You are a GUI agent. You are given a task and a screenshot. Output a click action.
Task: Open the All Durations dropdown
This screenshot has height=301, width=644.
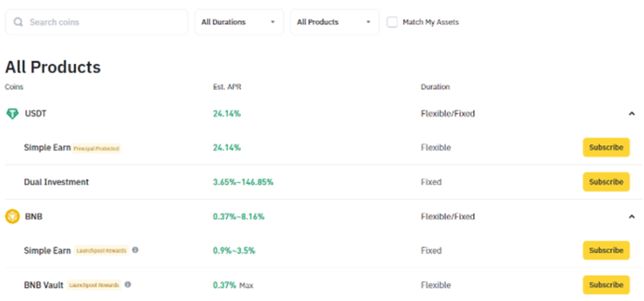(239, 22)
